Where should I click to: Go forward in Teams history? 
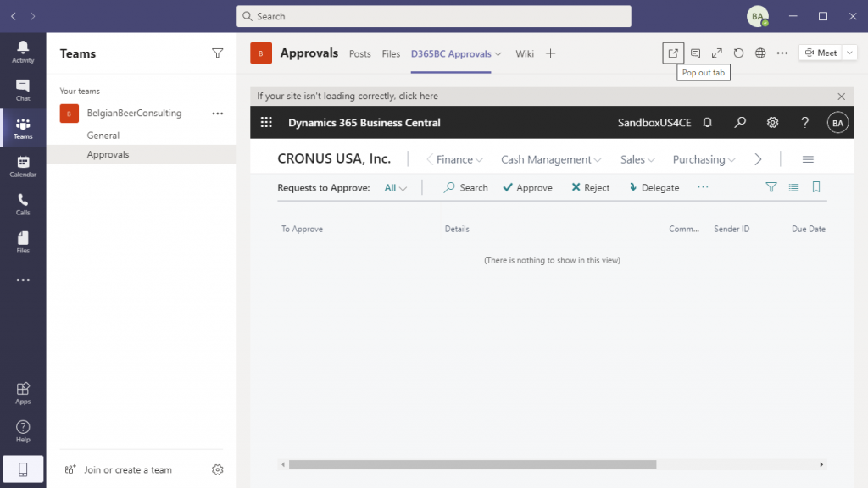pyautogui.click(x=33, y=17)
